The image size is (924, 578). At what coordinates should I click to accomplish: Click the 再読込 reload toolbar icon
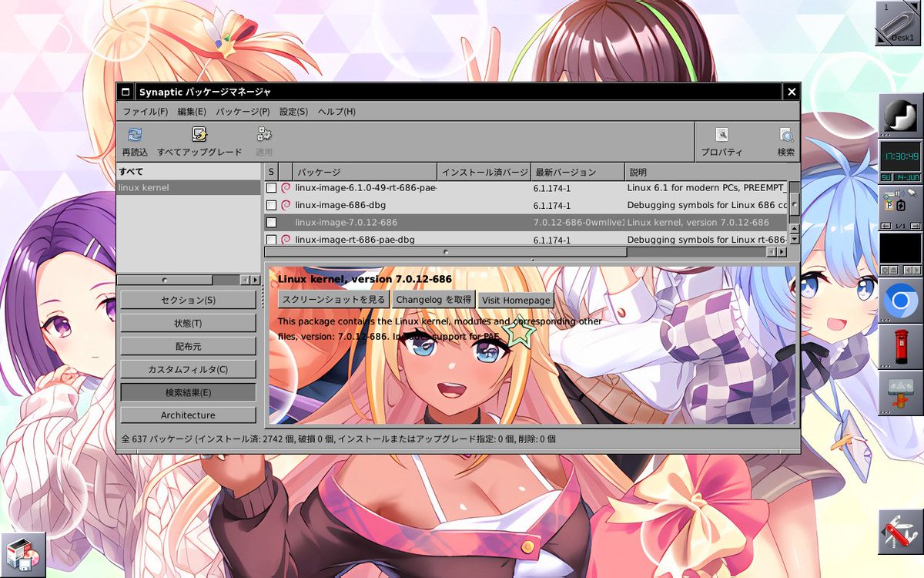click(x=135, y=135)
